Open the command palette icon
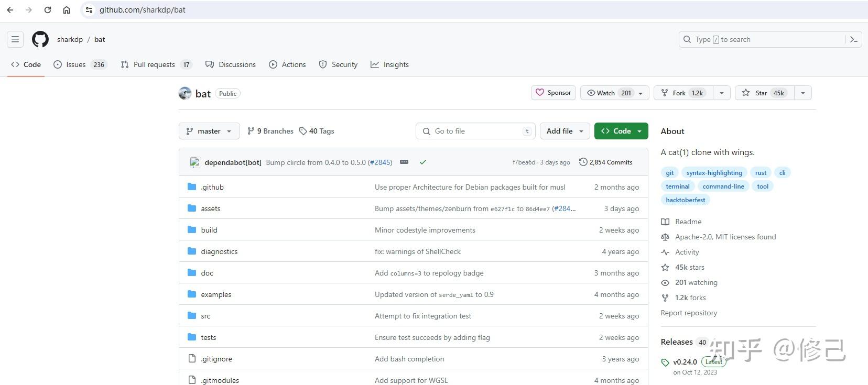The image size is (868, 385). point(854,39)
